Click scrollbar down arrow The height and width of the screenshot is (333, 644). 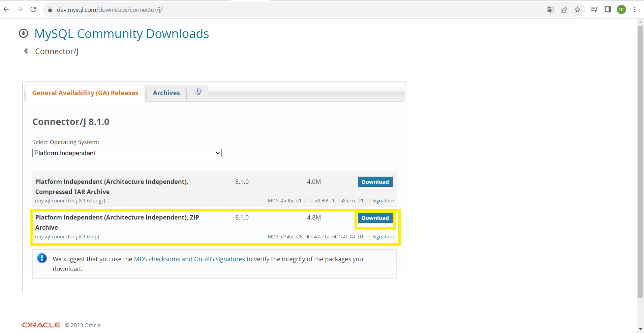tap(640, 329)
